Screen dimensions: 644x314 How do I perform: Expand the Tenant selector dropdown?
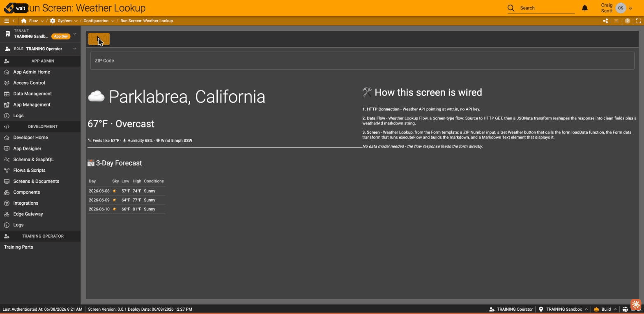click(75, 34)
